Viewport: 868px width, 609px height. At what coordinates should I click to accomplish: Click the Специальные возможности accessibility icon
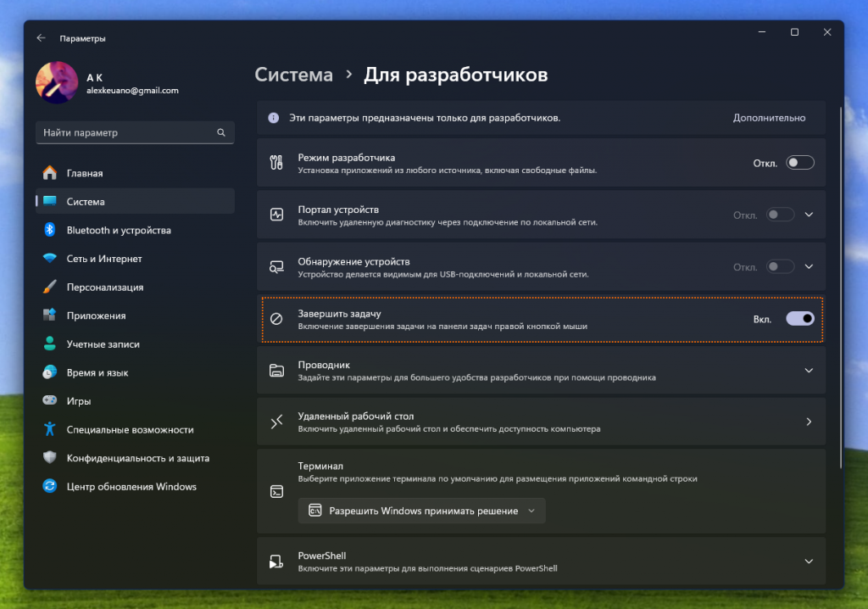coord(50,429)
